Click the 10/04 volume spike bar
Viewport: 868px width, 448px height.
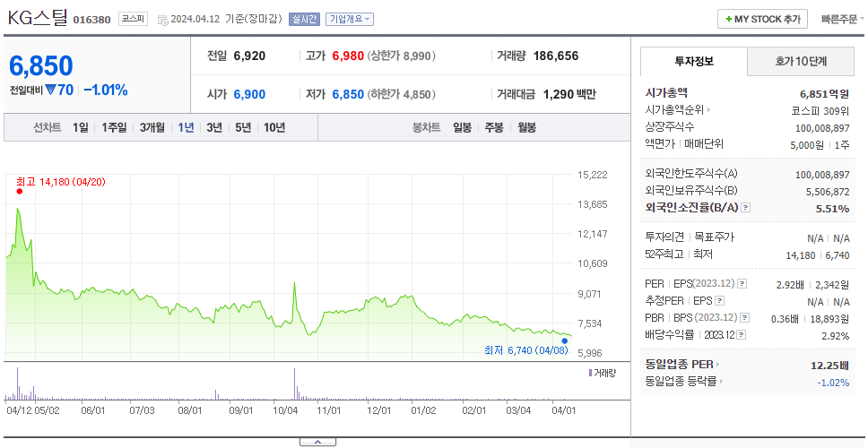click(294, 383)
